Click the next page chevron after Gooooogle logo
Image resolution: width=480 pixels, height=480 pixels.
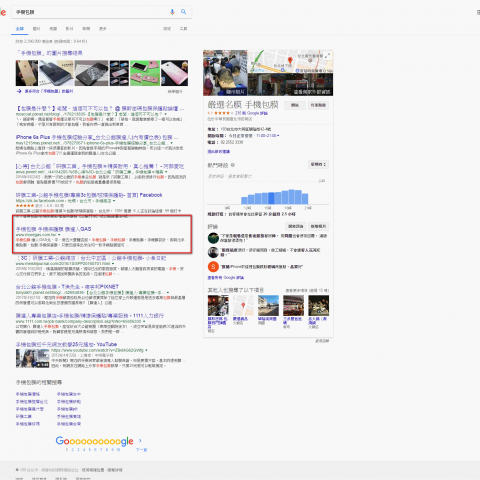[x=140, y=440]
